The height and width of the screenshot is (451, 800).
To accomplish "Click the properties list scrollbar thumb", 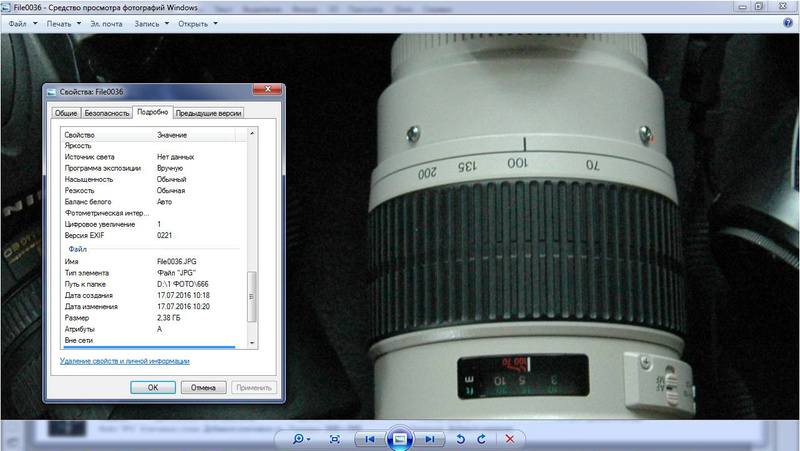I will tap(252, 296).
